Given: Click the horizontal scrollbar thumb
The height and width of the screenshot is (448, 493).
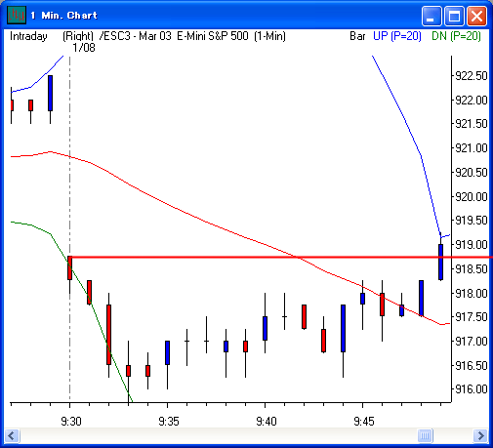Looking at the screenshot, I should [x=425, y=435].
